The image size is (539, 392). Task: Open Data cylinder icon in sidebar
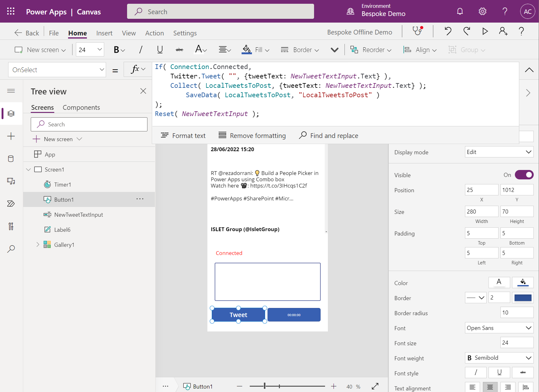click(x=11, y=159)
